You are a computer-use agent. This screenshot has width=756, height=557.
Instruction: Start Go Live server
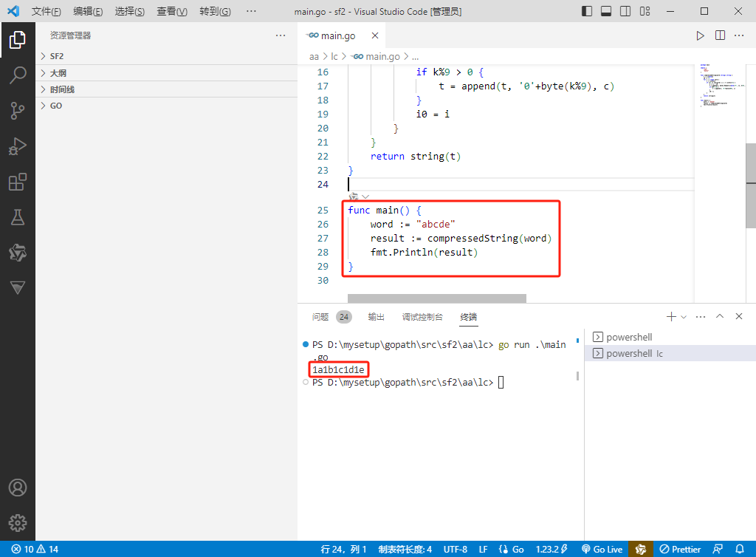(602, 550)
